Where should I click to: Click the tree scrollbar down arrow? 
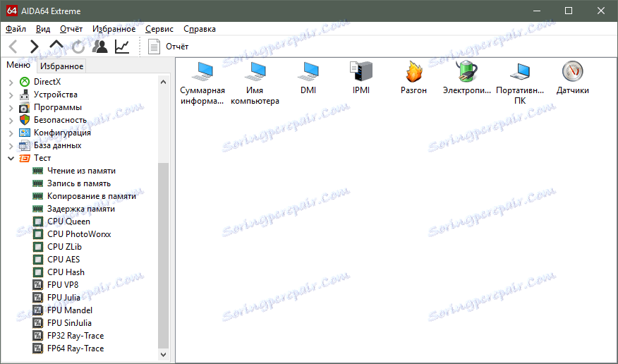(x=163, y=355)
